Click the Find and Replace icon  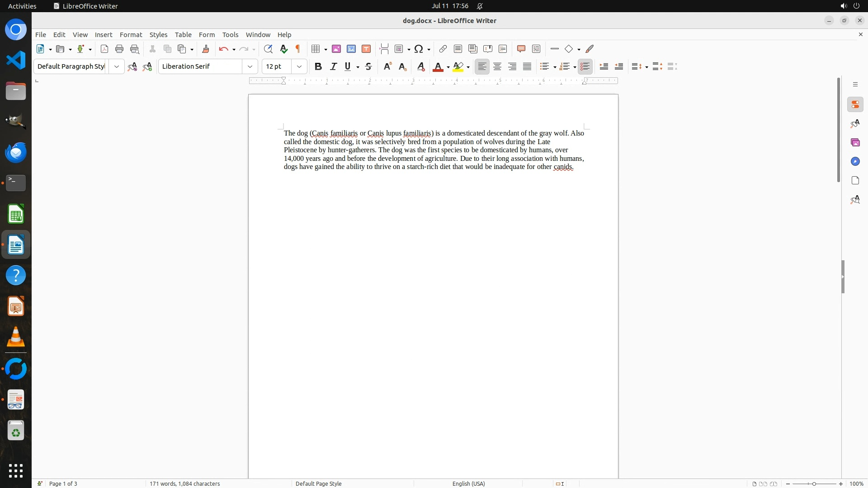(x=268, y=49)
